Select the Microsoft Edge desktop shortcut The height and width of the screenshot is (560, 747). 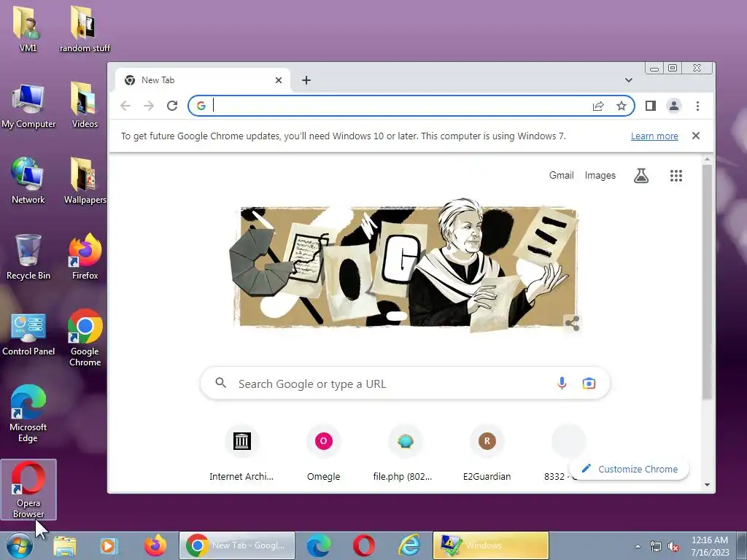(28, 413)
